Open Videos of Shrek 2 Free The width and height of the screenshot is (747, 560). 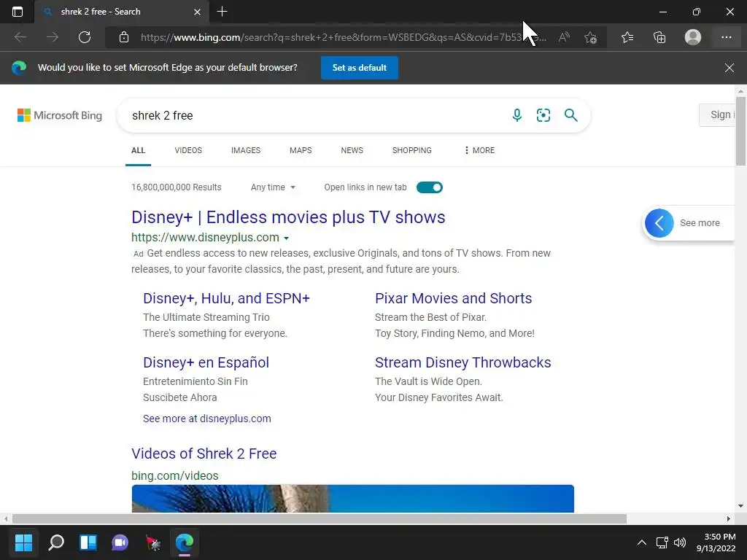(204, 454)
